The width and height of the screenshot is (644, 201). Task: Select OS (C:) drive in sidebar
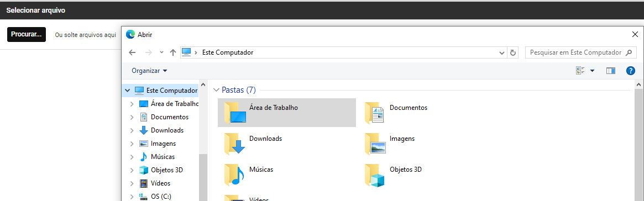161,196
